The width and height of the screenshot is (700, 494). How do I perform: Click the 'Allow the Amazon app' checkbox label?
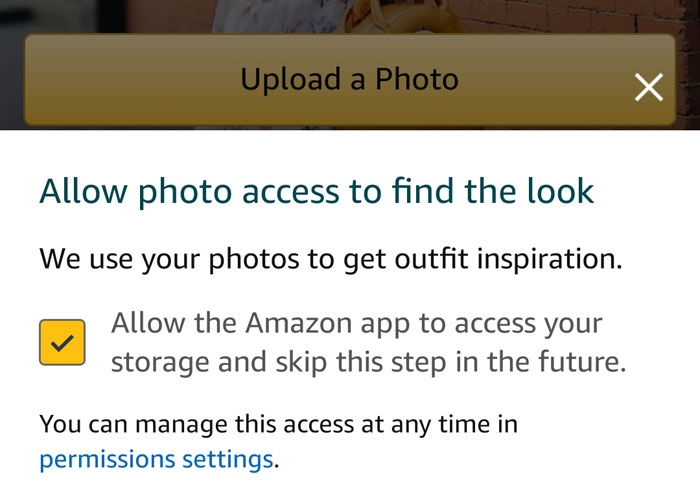(357, 324)
